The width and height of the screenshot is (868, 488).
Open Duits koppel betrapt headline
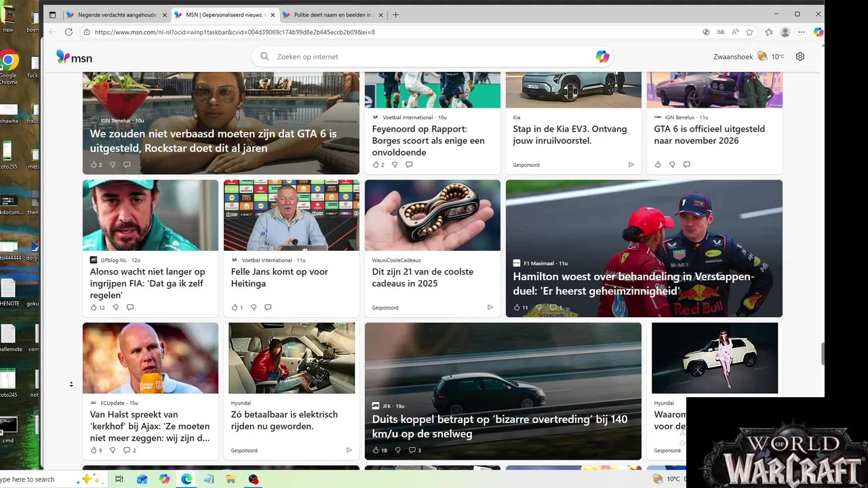tap(500, 426)
